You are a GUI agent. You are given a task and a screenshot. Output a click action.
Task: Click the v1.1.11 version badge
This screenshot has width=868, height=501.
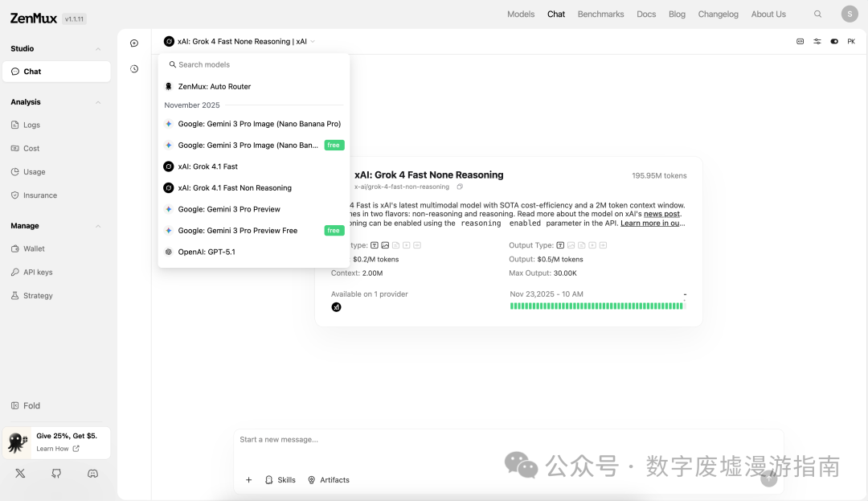pyautogui.click(x=74, y=19)
